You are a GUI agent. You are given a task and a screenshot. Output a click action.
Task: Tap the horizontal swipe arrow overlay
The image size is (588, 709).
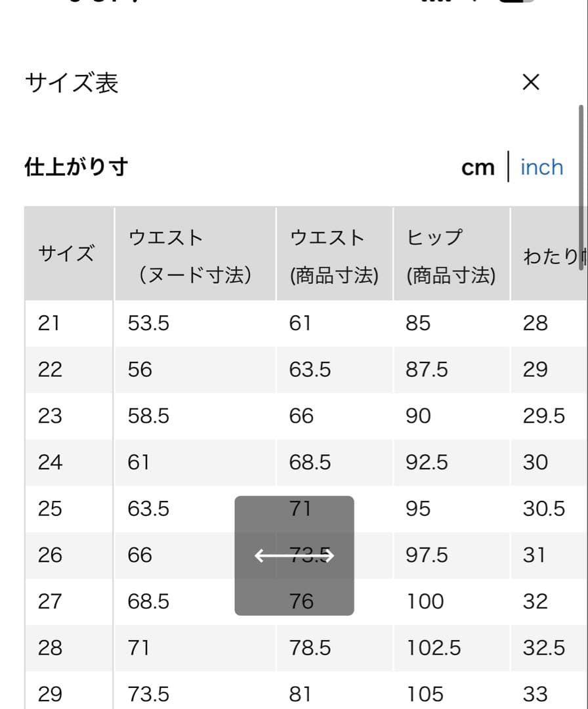pyautogui.click(x=294, y=556)
